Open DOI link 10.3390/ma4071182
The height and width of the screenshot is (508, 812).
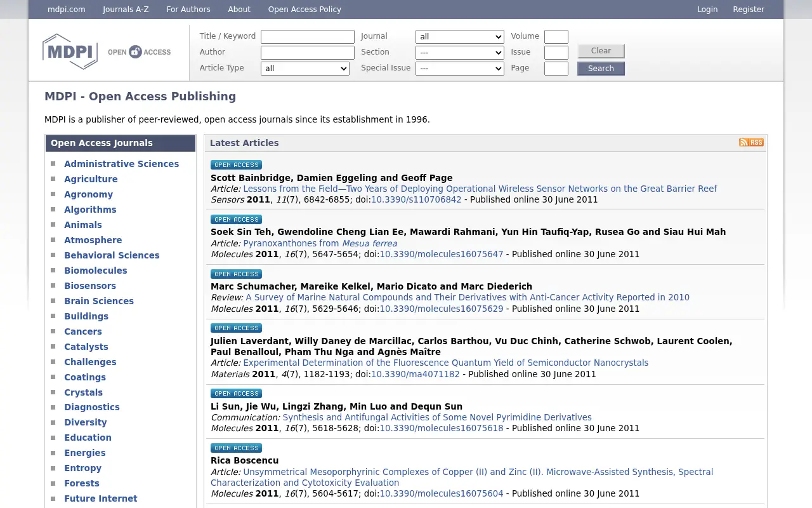tap(415, 374)
